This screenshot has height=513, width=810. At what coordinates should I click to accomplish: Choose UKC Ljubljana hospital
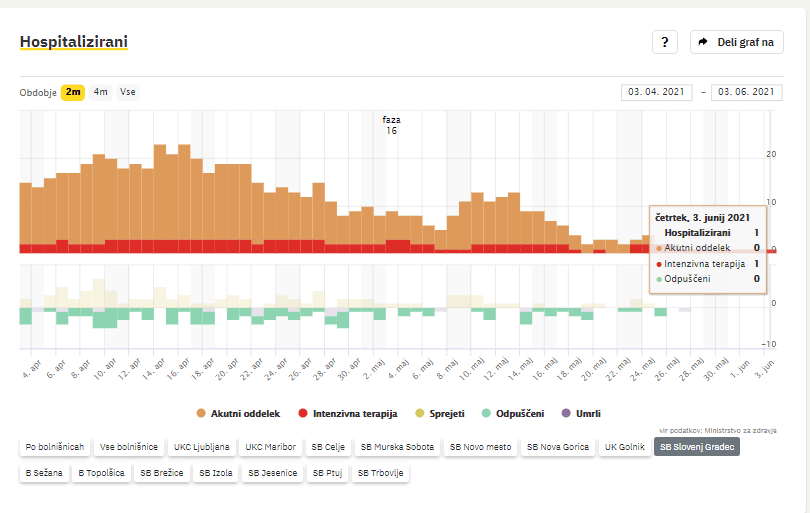coord(201,447)
